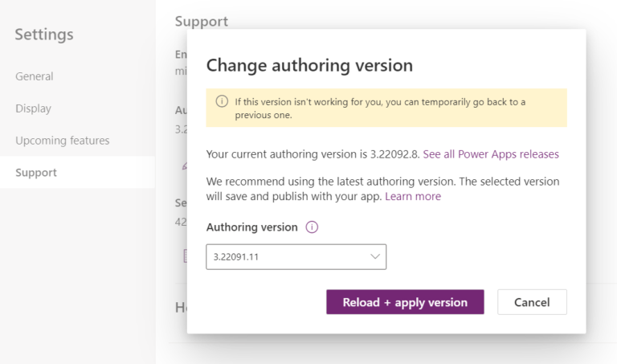Open the Authoring version 3.22091.11 dropdown
617x364 pixels.
(x=296, y=257)
